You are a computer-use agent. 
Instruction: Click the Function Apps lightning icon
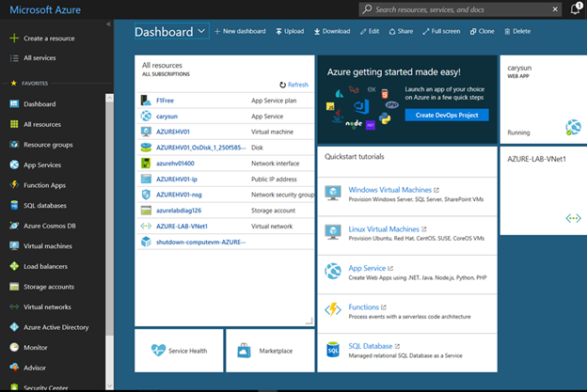point(14,185)
